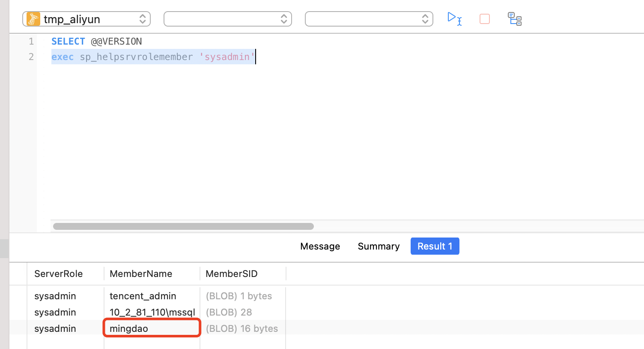The width and height of the screenshot is (644, 349).
Task: Click the tmp_aliyun connection database icon
Action: (33, 19)
